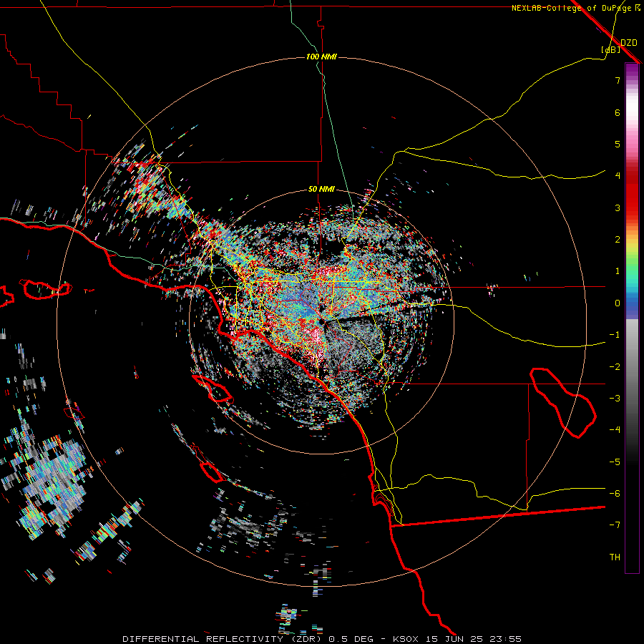Click the 0.5 DEG elevation label

click(x=351, y=639)
